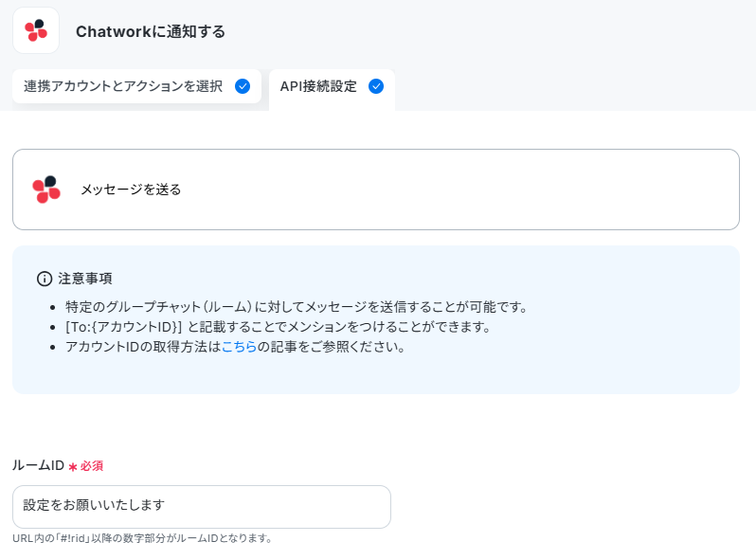Open the 連携アカウントとアクションを選択 tab
Image resolution: width=756 pixels, height=560 pixels.
point(137,86)
